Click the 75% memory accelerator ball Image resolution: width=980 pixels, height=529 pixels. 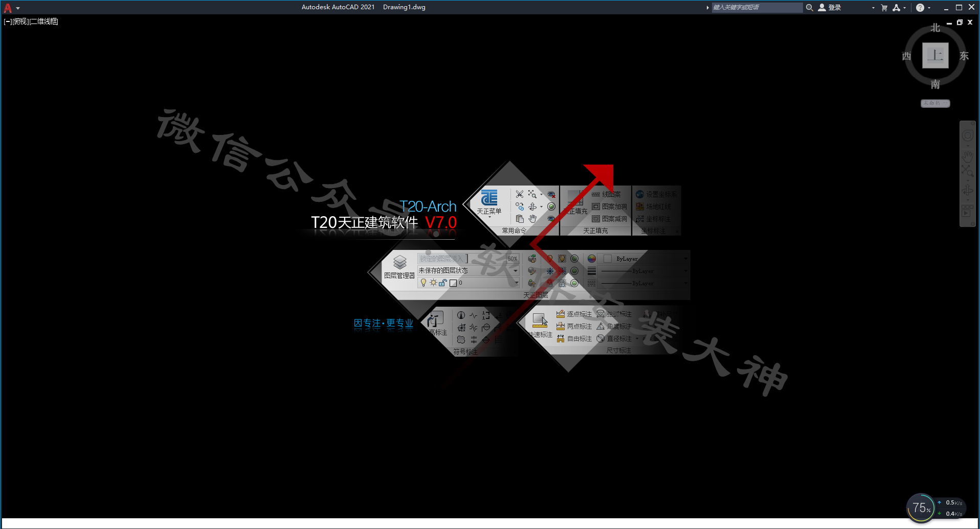[x=921, y=508]
